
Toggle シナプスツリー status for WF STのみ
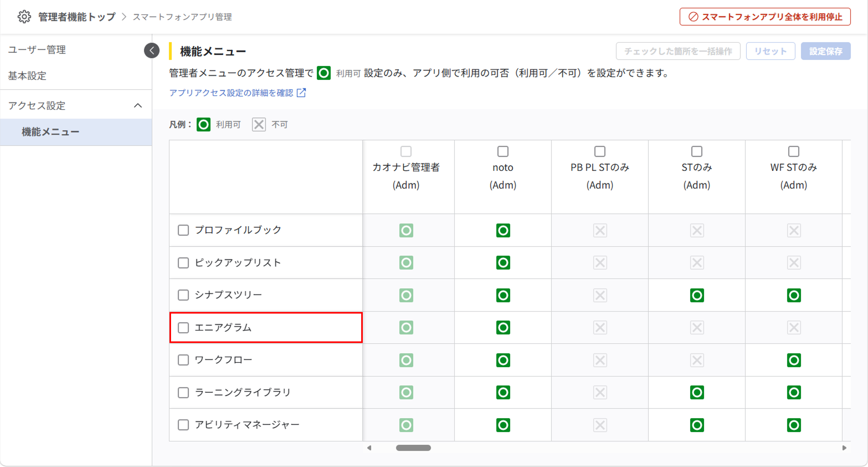click(794, 295)
